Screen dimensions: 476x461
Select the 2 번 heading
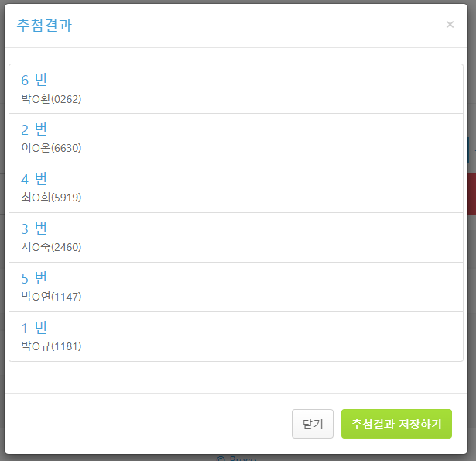pyautogui.click(x=34, y=129)
